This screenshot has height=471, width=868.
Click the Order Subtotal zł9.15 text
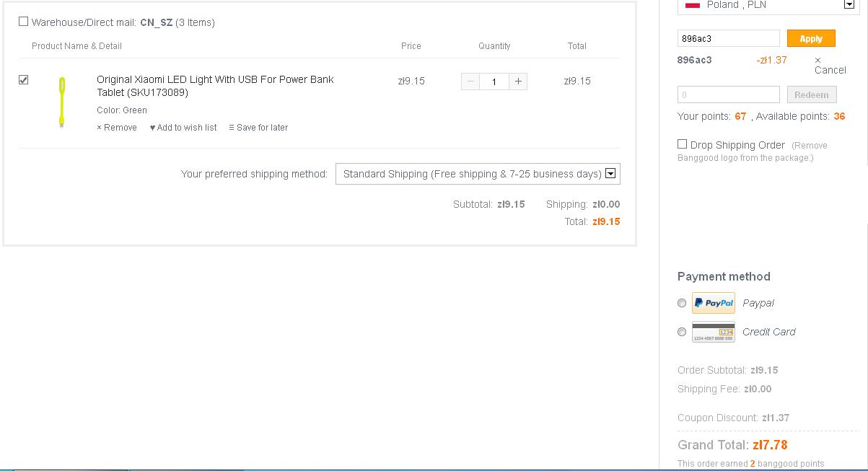[728, 370]
